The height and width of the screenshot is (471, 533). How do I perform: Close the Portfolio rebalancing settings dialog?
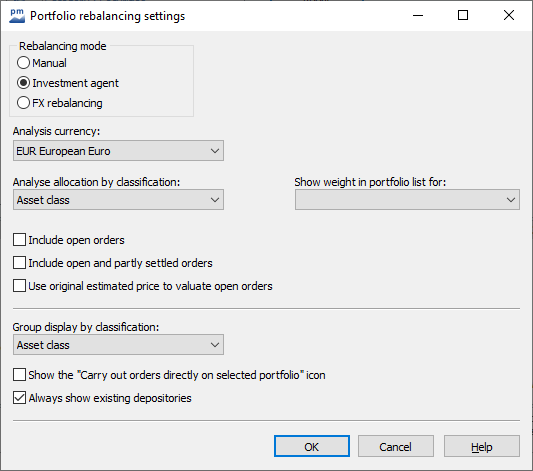click(509, 16)
